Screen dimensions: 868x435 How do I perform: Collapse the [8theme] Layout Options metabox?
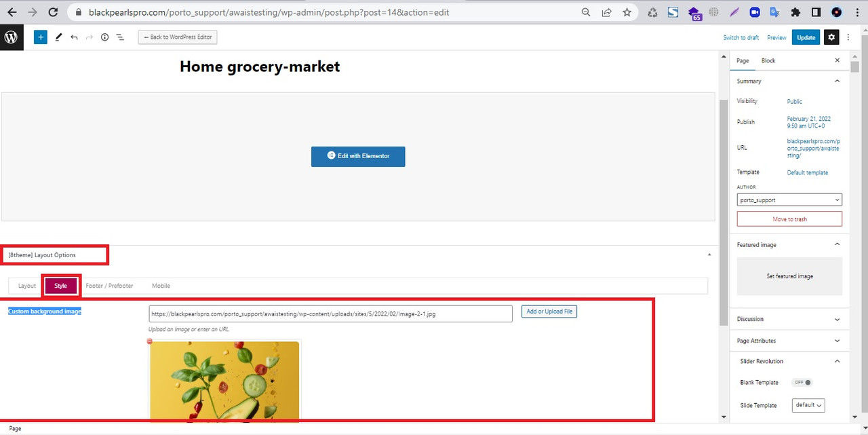(x=709, y=254)
